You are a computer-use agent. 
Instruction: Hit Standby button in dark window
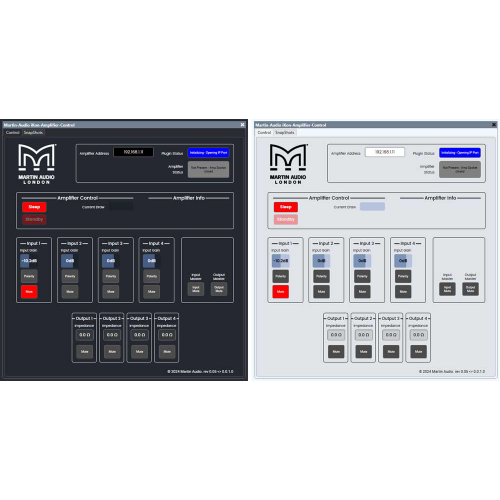[x=34, y=219]
